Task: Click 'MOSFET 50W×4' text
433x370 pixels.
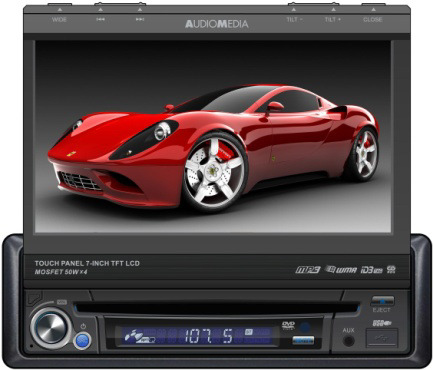Action: [x=61, y=272]
